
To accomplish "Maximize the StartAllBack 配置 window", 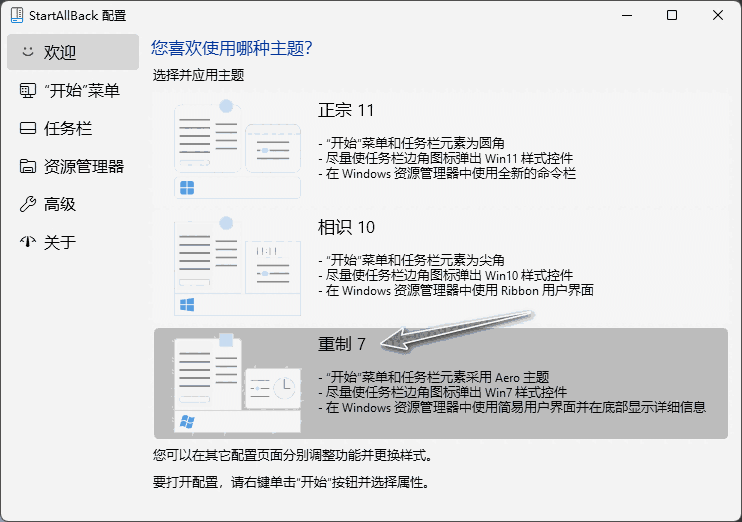I will point(671,15).
